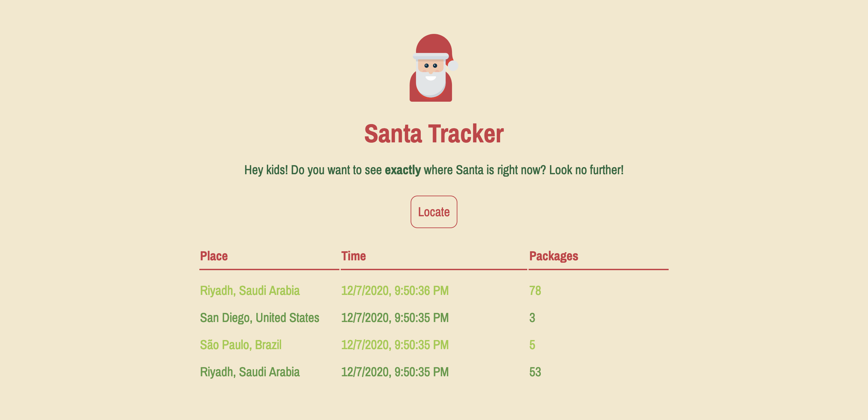Click the timestamp 12/7/2020, 9:50:36 PM
This screenshot has width=868, height=420.
tap(395, 291)
